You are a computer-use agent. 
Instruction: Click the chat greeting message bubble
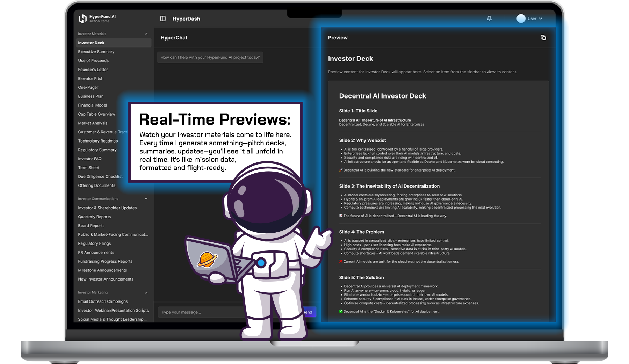point(210,57)
